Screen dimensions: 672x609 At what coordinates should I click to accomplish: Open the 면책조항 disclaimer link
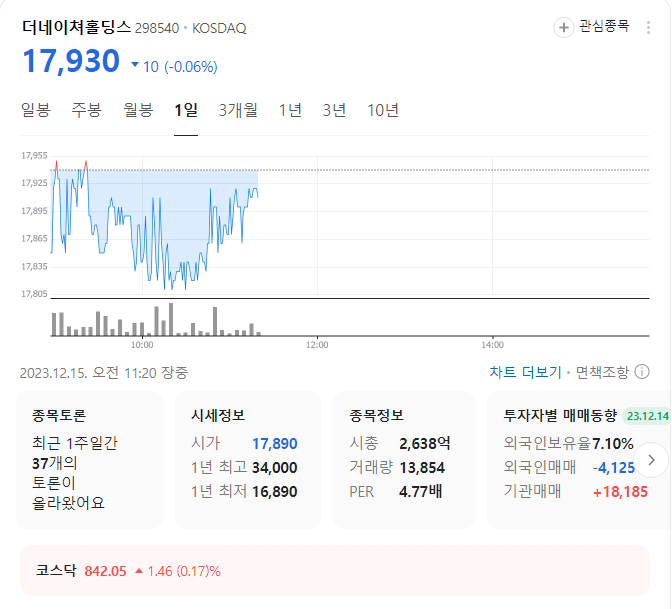[602, 372]
